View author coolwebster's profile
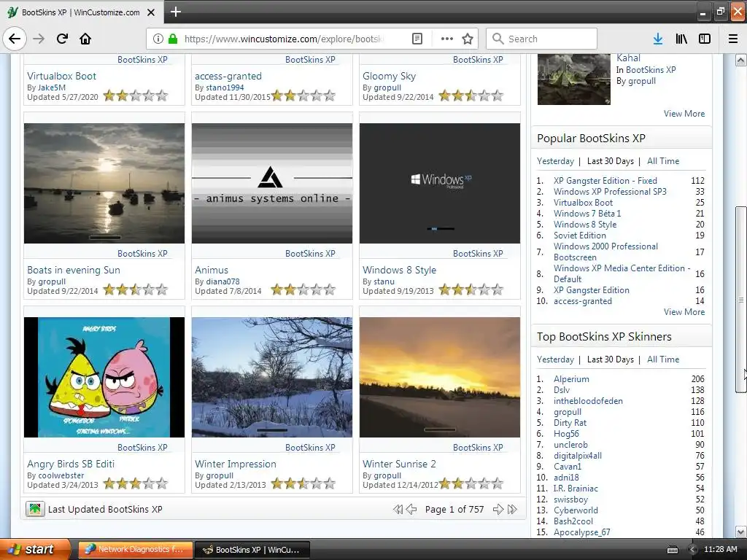 61,475
